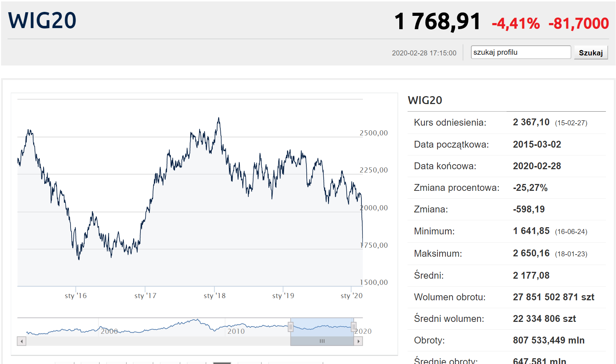Click the 'sty '19' axis label

click(283, 296)
